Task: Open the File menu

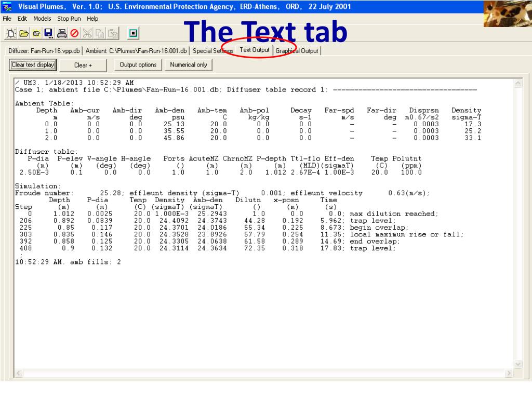Action: point(7,19)
